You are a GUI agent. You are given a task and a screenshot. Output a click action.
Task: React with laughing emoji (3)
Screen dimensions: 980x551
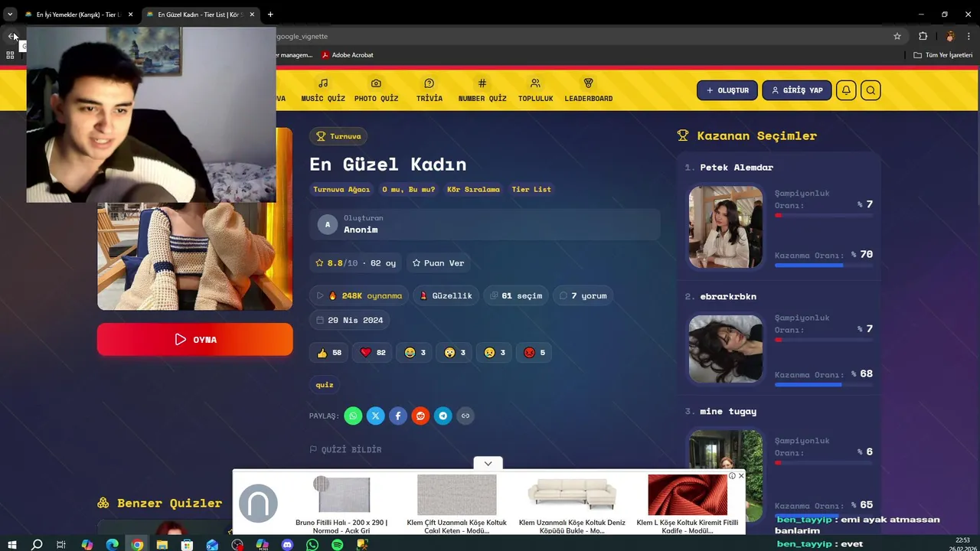tap(415, 352)
